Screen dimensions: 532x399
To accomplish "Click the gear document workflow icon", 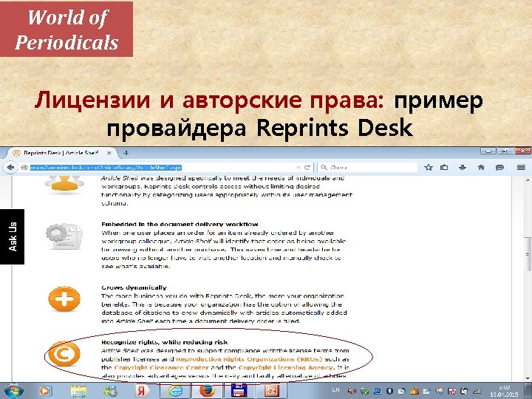I will point(64,236).
